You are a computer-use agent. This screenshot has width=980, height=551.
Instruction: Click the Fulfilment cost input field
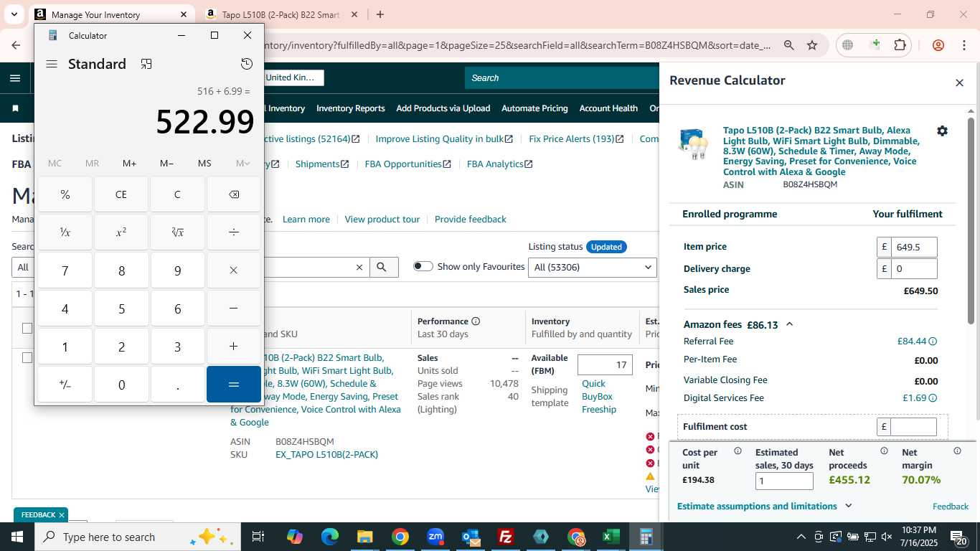[x=914, y=427]
